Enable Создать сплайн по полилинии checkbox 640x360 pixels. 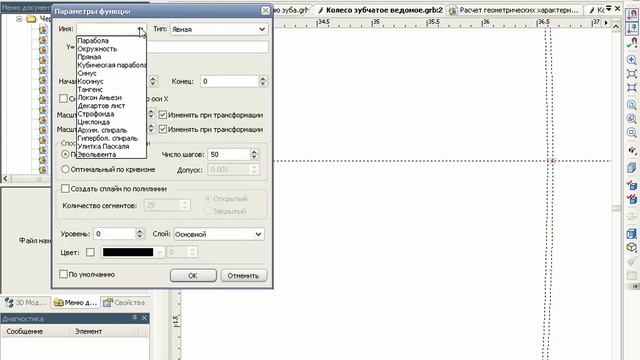pos(65,189)
